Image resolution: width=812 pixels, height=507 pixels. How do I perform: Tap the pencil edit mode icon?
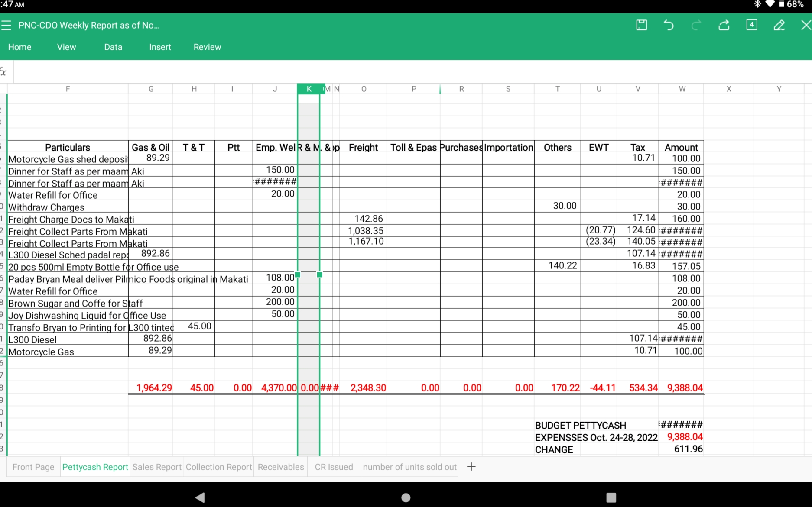(779, 25)
